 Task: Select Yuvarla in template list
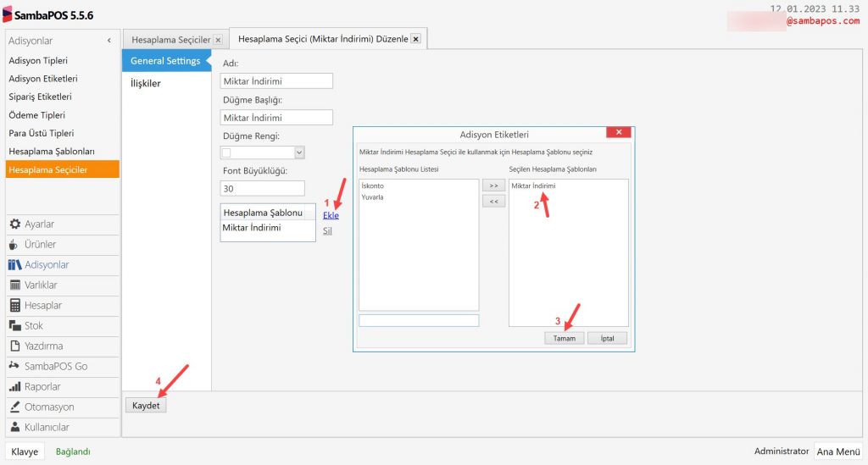pyautogui.click(x=373, y=197)
